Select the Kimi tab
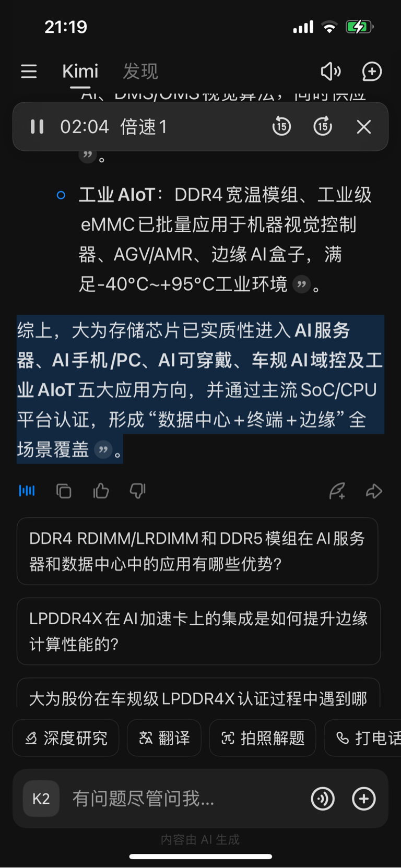The image size is (401, 868). (80, 71)
